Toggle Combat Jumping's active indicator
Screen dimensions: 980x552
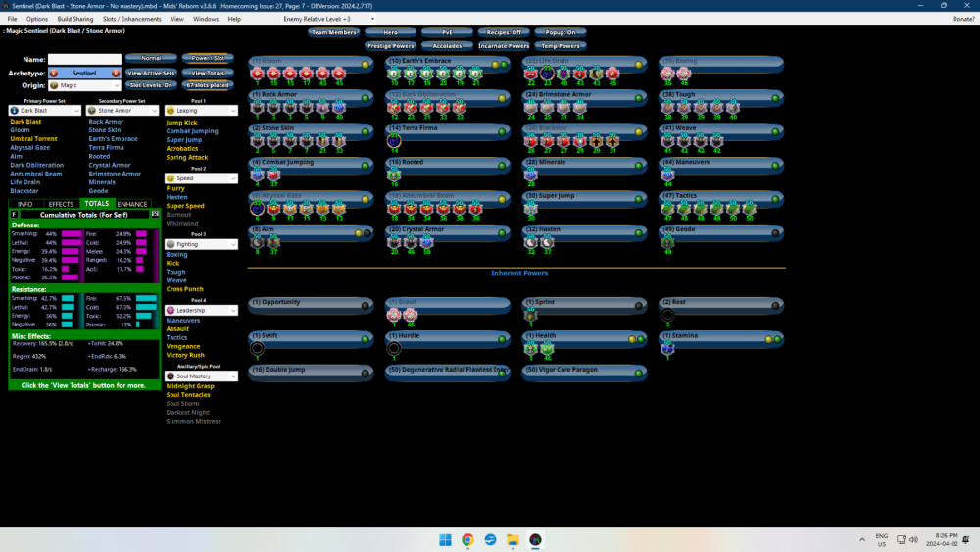coord(365,166)
